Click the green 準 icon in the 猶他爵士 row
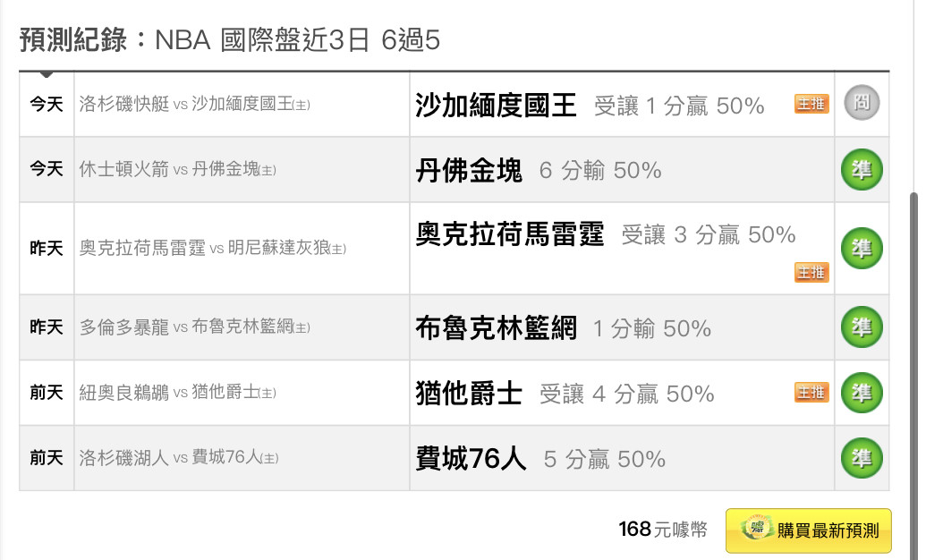 click(862, 392)
